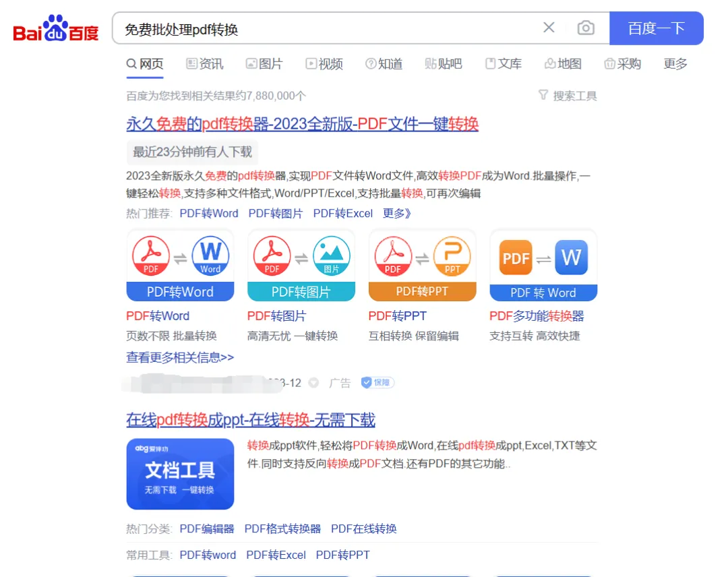
Task: Click the 百度一下 search button
Action: 656,28
